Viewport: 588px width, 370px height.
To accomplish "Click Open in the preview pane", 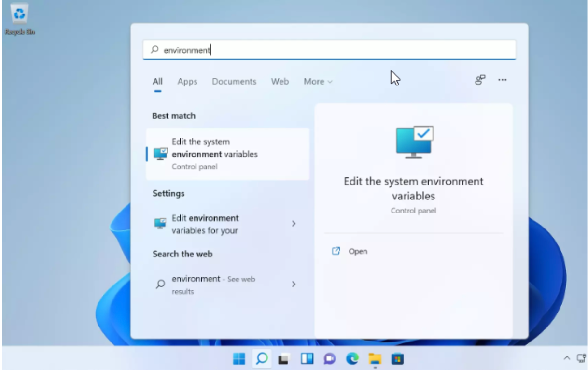I will pos(358,251).
